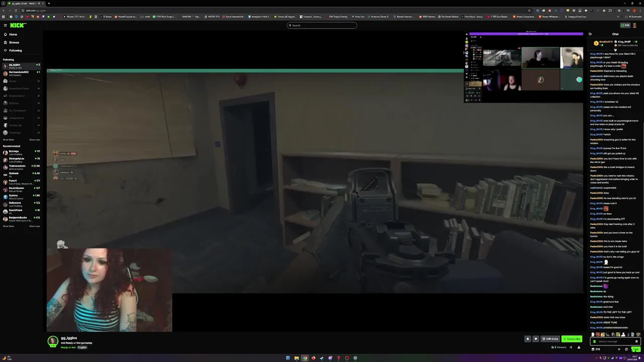Click the stream video player
Viewport: 644px width, 362px height.
tap(315, 181)
